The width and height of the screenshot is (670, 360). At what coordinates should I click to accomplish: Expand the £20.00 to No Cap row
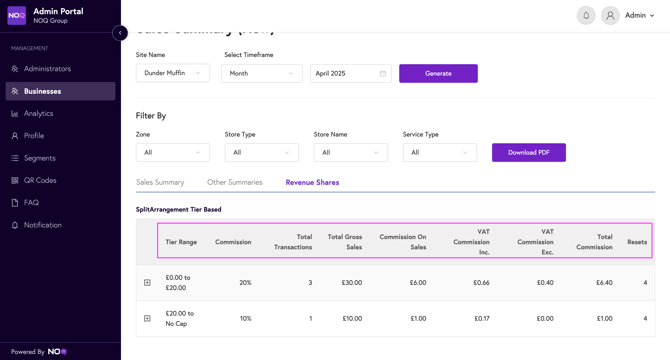click(147, 319)
